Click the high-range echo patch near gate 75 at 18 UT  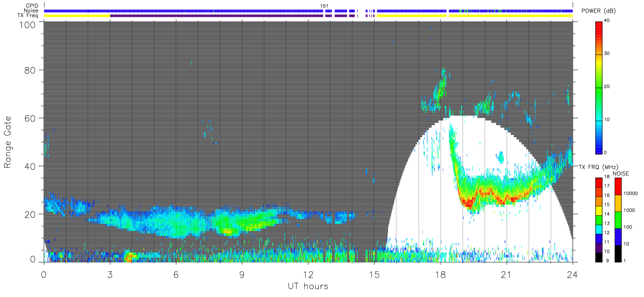click(x=441, y=86)
